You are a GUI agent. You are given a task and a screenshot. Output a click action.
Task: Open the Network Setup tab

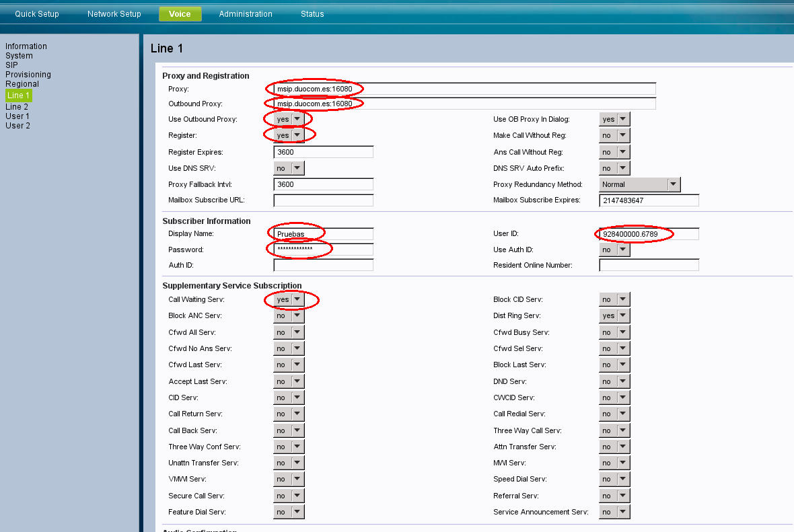point(114,14)
